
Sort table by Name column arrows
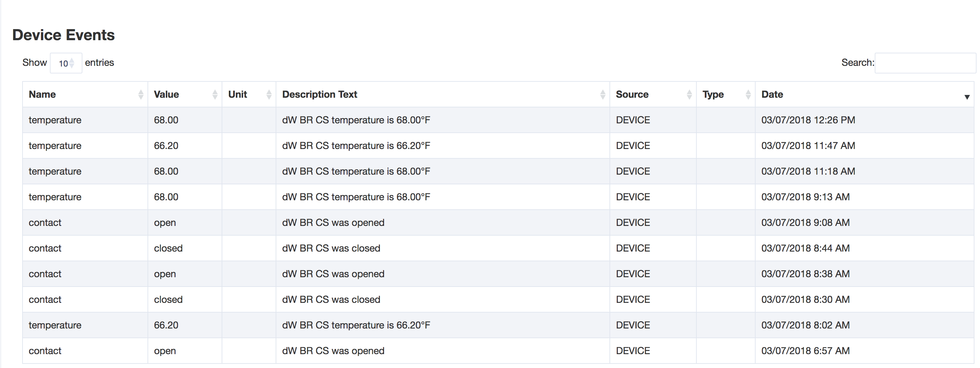pyautogui.click(x=141, y=94)
